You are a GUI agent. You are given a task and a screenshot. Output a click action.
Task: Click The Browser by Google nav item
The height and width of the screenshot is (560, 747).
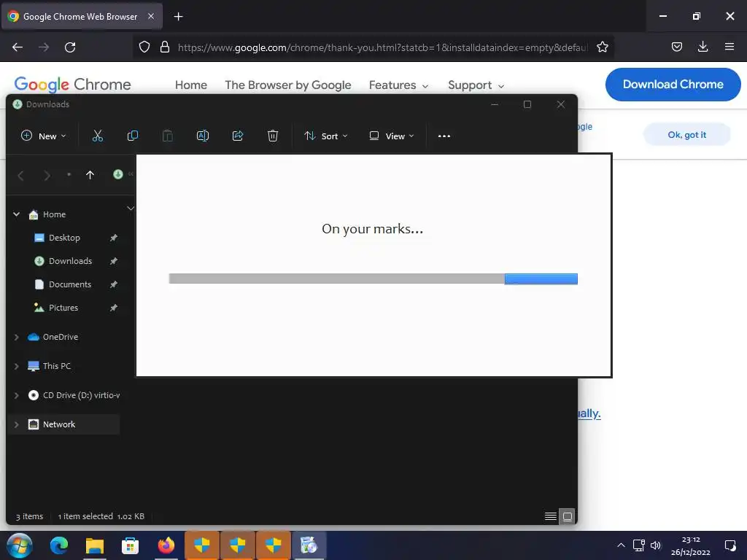[x=287, y=85]
